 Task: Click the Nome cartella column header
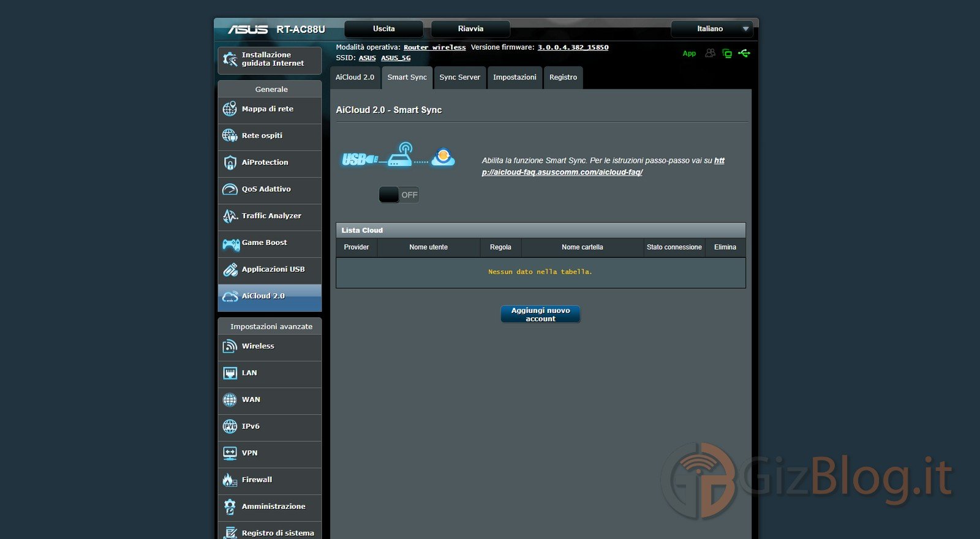coord(582,247)
